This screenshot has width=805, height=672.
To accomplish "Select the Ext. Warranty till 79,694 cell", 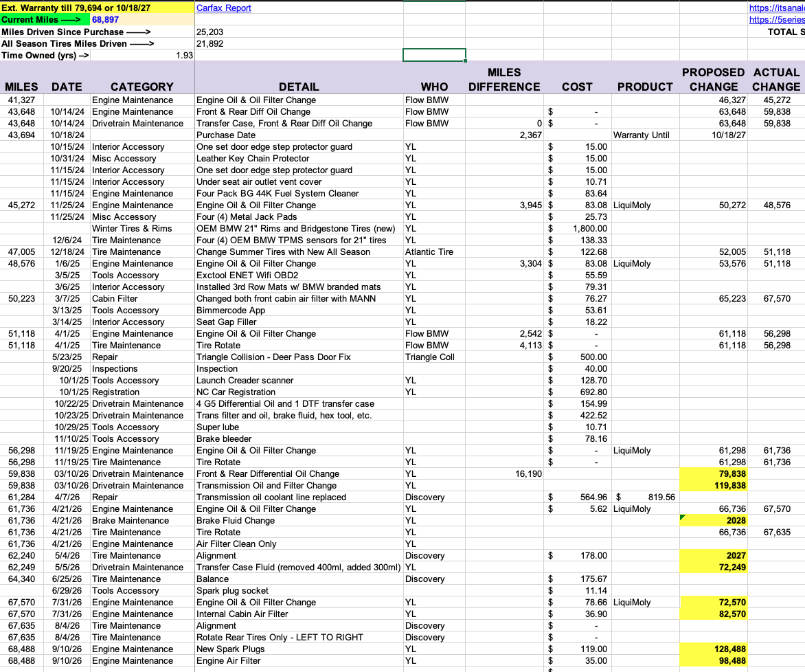I will point(98,8).
